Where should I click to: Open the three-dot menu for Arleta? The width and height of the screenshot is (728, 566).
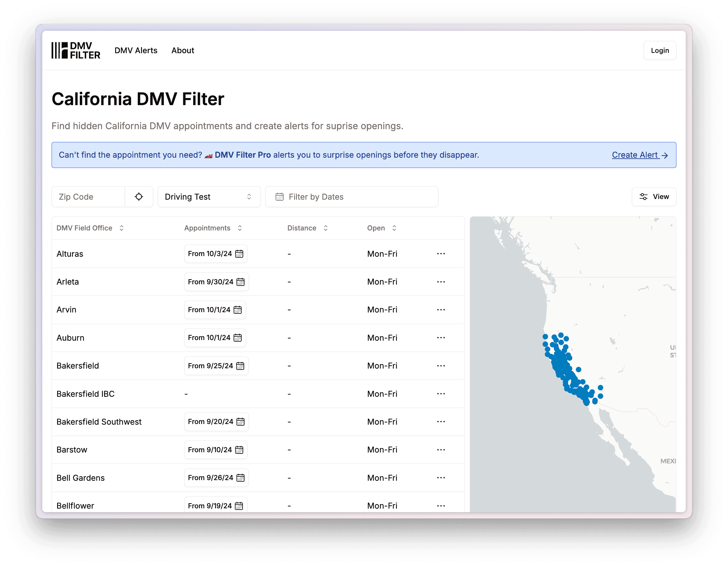coord(441,282)
